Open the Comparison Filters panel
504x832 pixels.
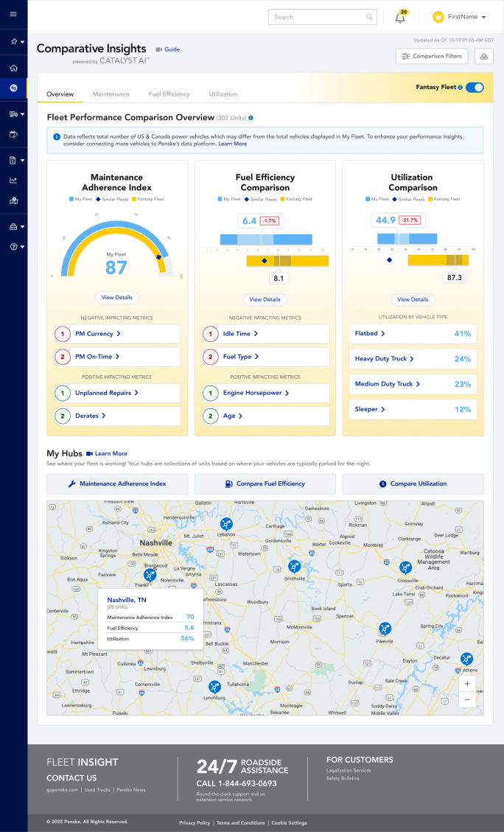click(x=432, y=56)
